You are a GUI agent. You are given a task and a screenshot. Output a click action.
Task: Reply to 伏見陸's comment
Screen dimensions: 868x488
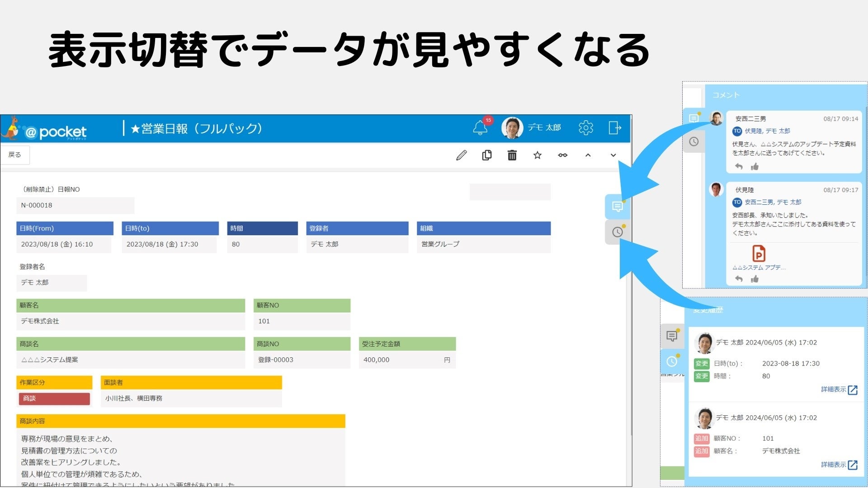739,279
